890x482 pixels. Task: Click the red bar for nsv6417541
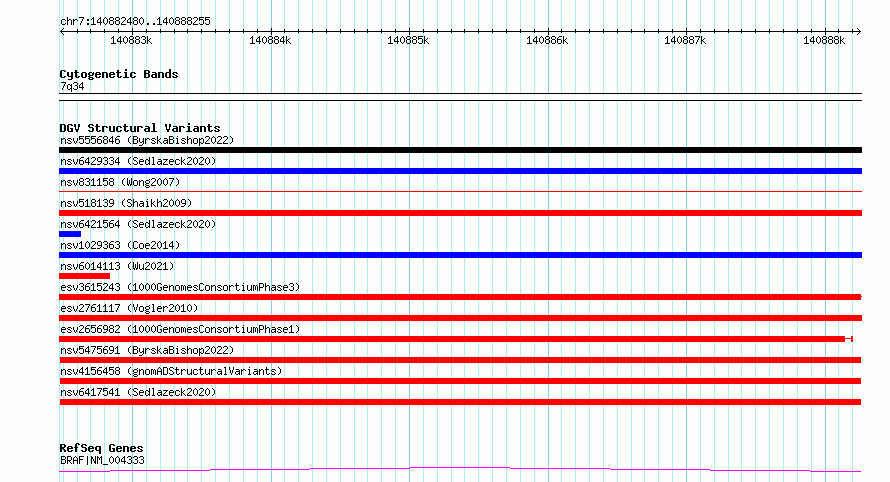click(460, 402)
